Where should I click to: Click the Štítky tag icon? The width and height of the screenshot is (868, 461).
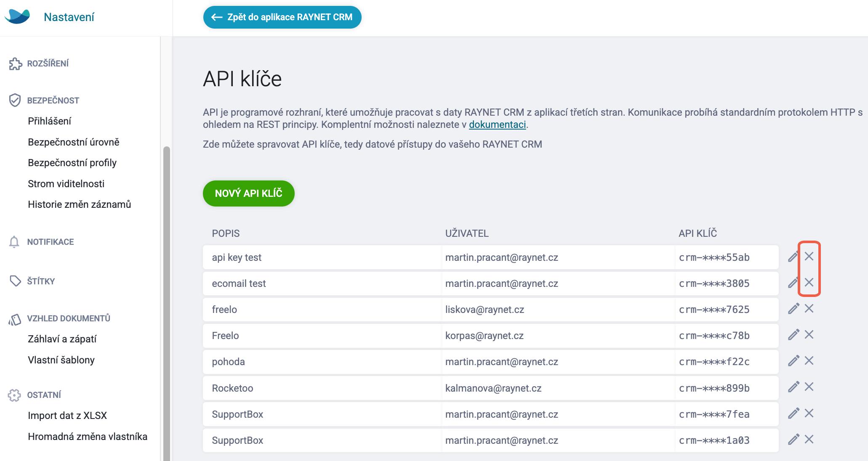click(15, 281)
